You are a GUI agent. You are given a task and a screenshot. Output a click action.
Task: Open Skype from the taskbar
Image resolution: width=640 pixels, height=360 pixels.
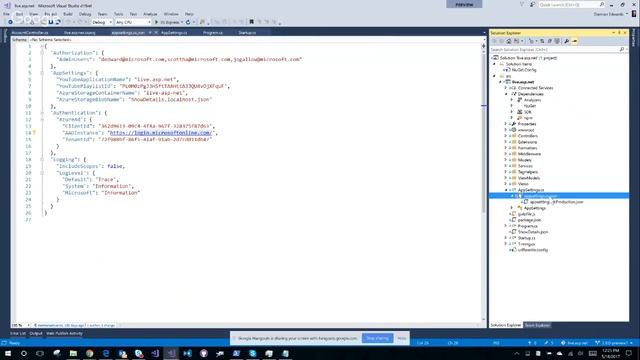253,353
